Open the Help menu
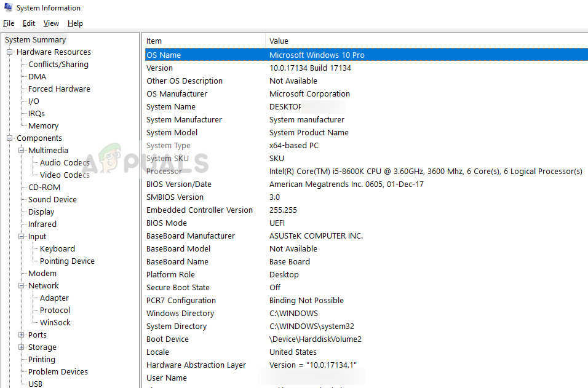This screenshot has height=388, width=588. pos(75,23)
